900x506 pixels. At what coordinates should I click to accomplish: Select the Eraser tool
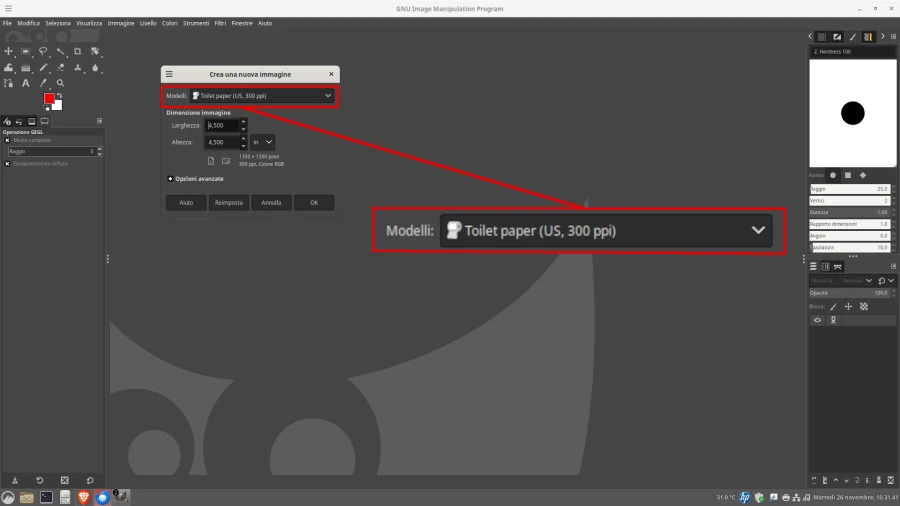[x=60, y=68]
